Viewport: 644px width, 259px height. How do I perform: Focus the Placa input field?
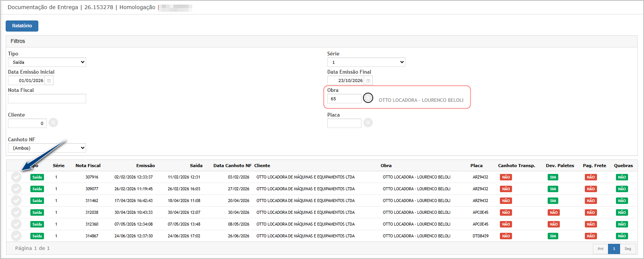point(344,123)
